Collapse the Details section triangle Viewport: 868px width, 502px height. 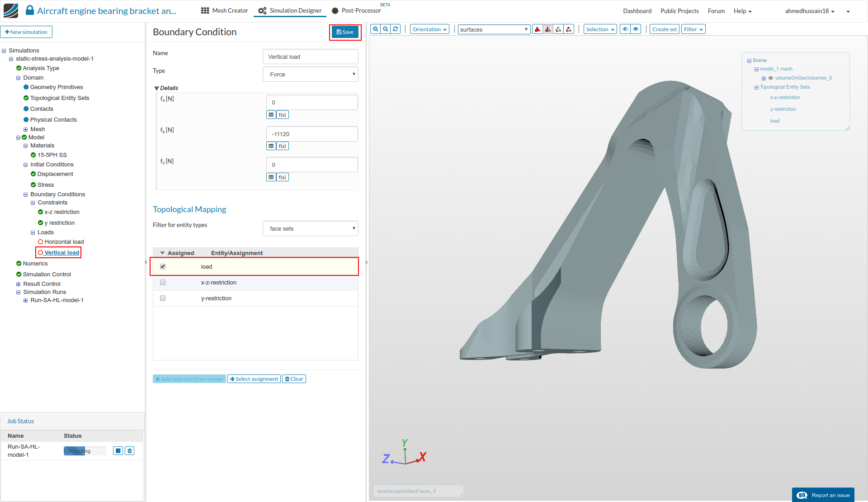[156, 88]
